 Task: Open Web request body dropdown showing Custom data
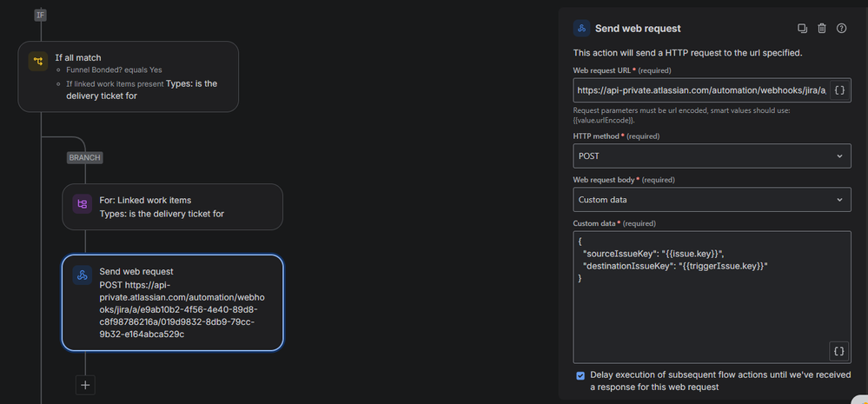(712, 199)
